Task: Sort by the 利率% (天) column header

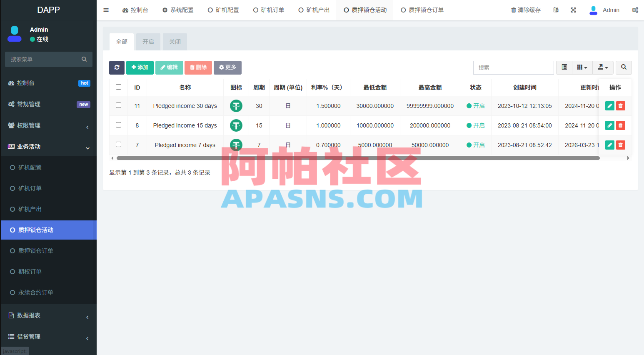Action: click(x=328, y=87)
